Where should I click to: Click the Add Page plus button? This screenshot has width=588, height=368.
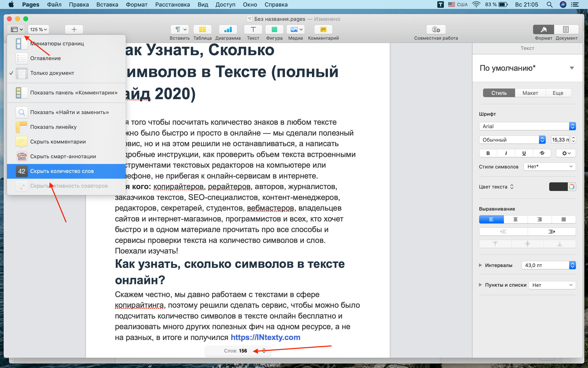point(74,29)
